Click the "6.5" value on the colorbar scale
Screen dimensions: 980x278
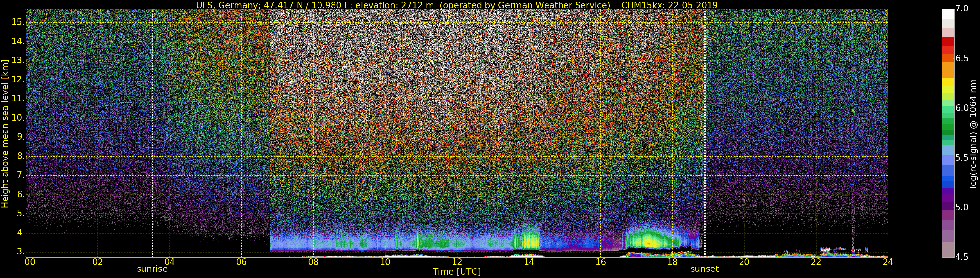coord(962,58)
